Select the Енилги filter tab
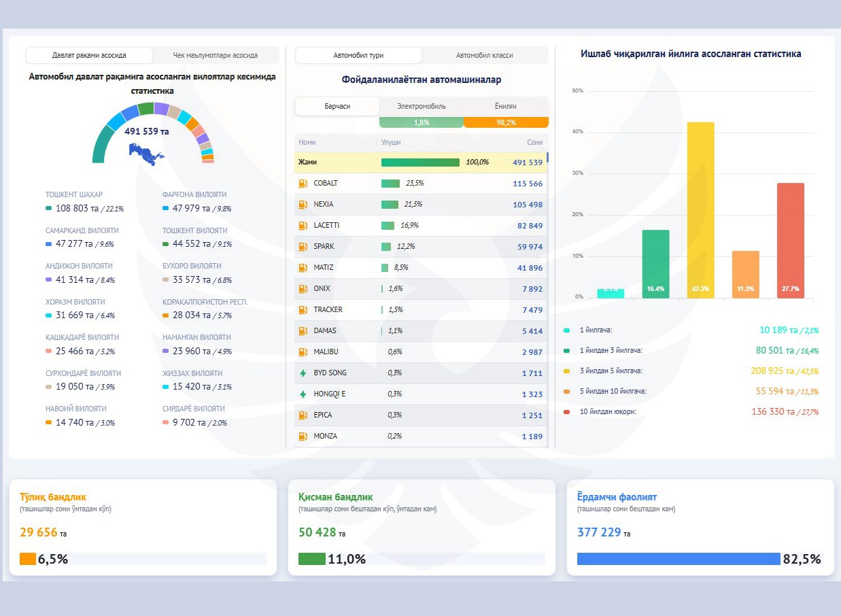Viewport: 841px width, 616px height. [x=506, y=107]
